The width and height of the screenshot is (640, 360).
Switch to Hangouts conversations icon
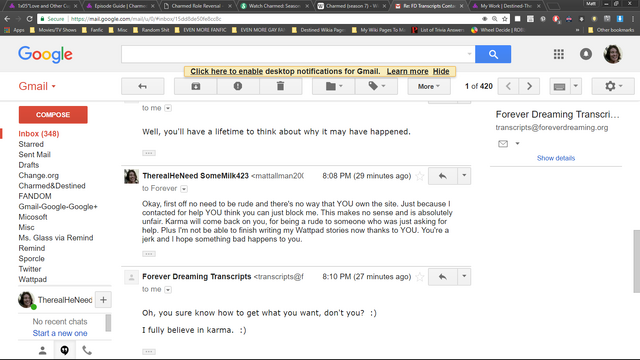pos(64,350)
